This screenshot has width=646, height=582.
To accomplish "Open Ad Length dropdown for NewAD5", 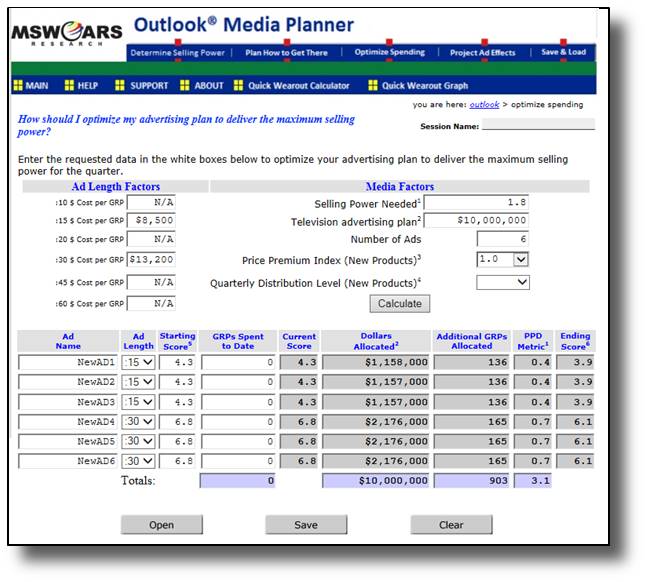I will coord(138,441).
